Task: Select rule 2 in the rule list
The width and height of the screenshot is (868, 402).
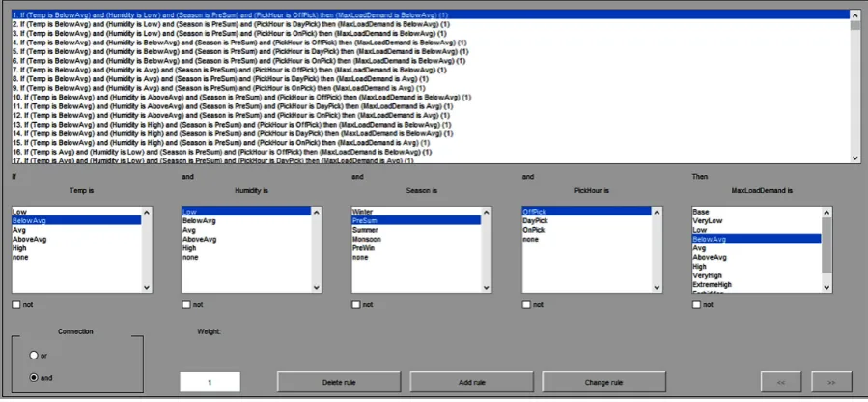Action: point(432,24)
